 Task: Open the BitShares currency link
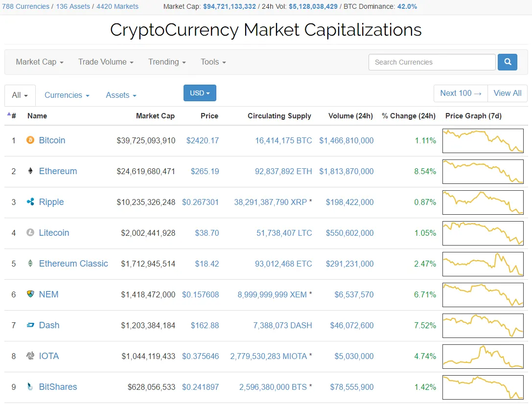(58, 387)
